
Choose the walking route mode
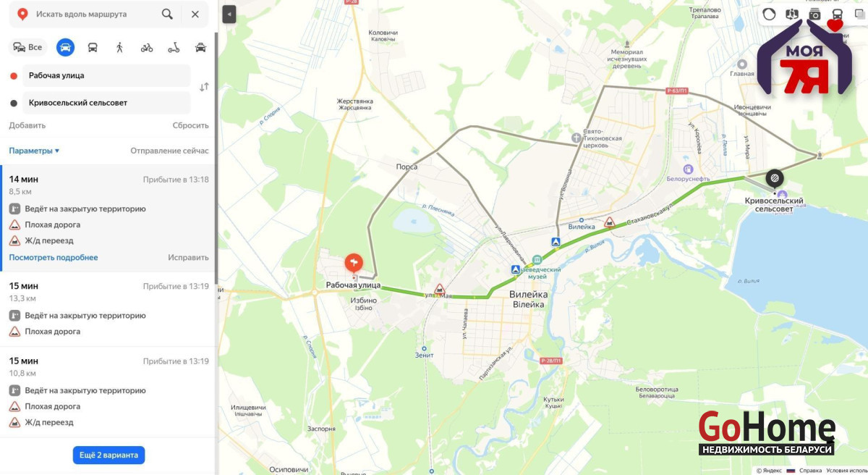[x=119, y=48]
